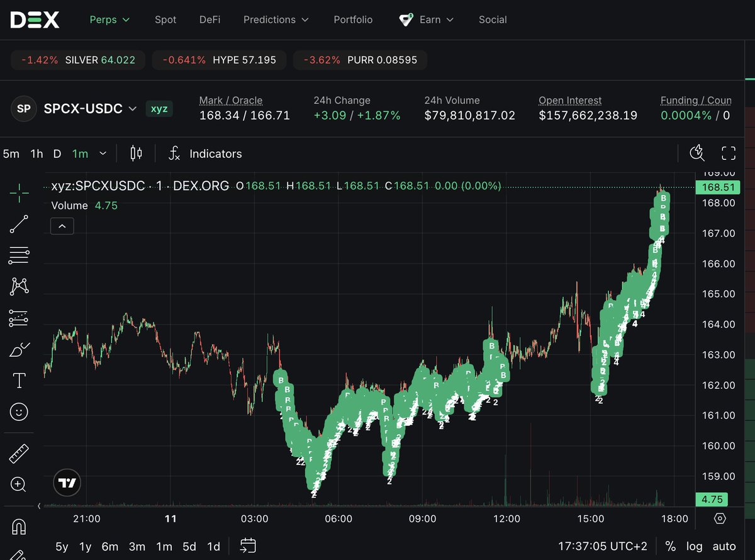The image size is (755, 560).
Task: Activate the zoom in tool
Action: click(x=19, y=484)
